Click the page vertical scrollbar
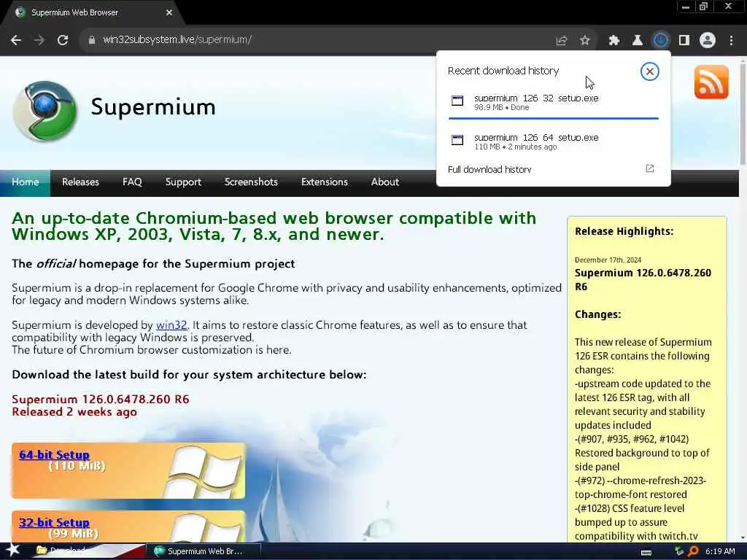The image size is (747, 560). coord(743,113)
